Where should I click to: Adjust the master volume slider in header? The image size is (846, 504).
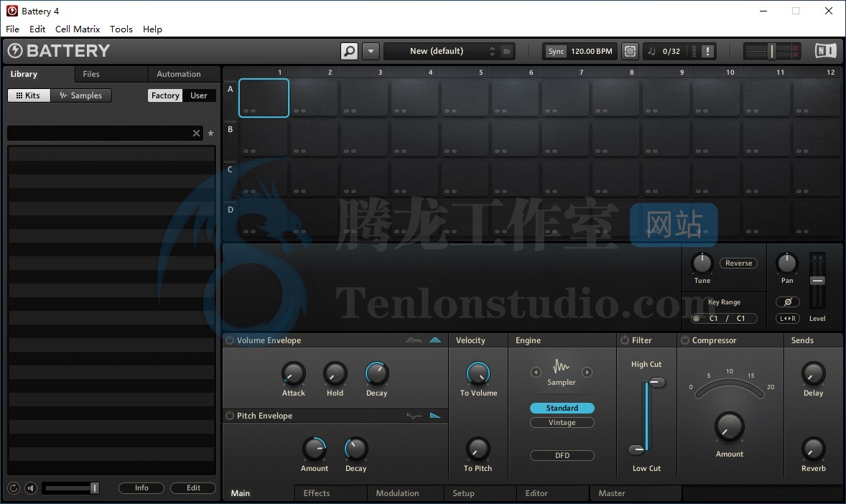coord(771,51)
